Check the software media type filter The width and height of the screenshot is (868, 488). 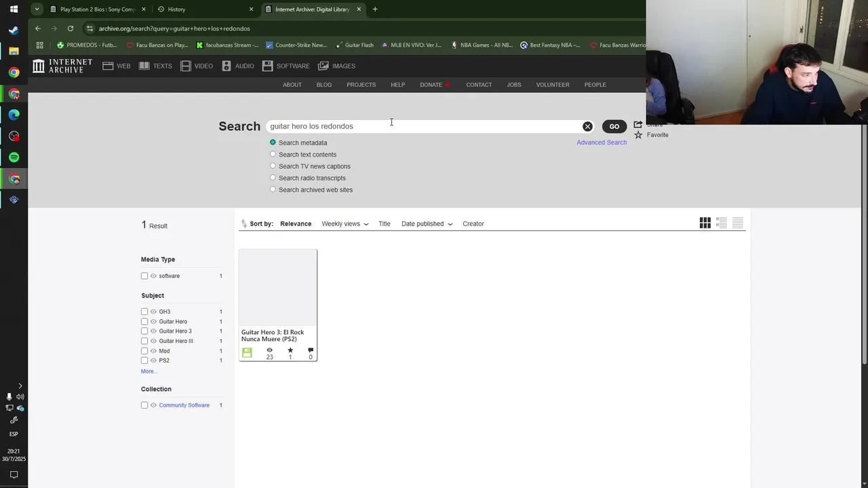point(144,276)
